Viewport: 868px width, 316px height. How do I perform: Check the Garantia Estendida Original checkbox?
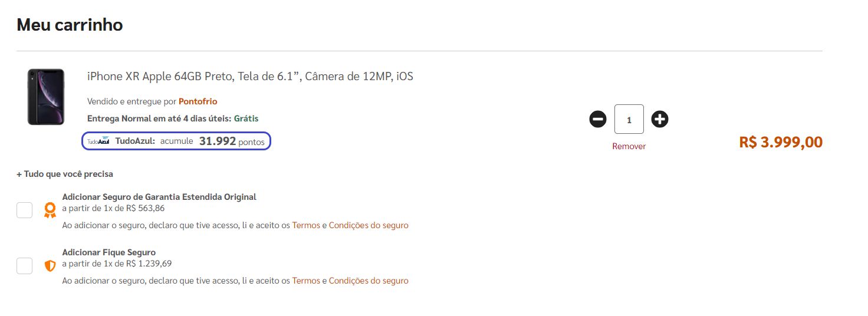tap(24, 210)
